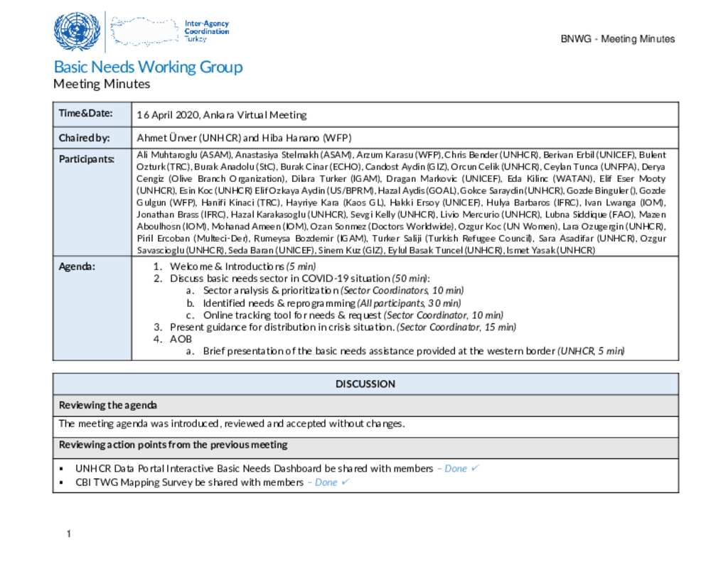Click the 16 April 2020 date cell
The height and width of the screenshot is (562, 728).
221,114
